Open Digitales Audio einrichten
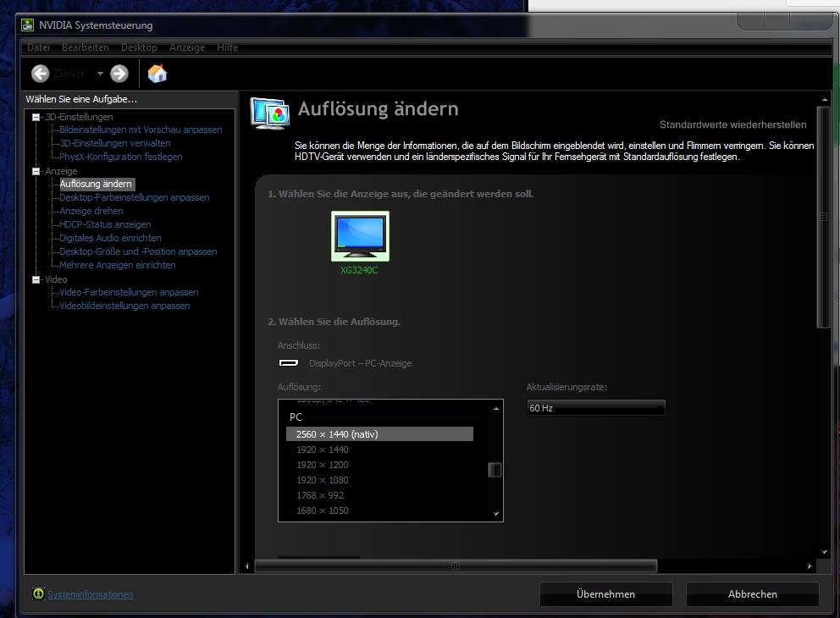Image resolution: width=840 pixels, height=618 pixels. (x=110, y=238)
